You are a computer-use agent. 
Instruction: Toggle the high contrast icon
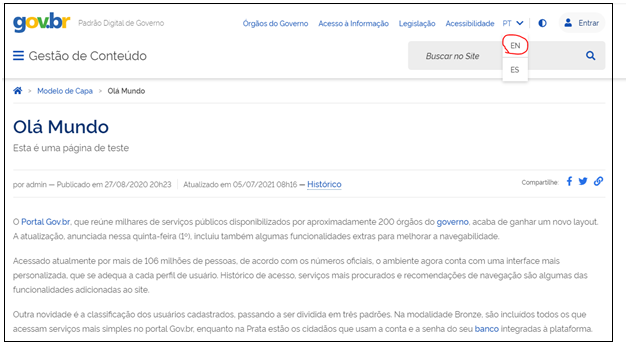[542, 23]
